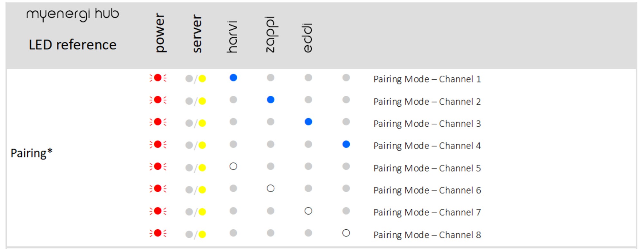Click the Pairing Mode – Channel 5 text
This screenshot has height=249, width=644.
tap(427, 168)
